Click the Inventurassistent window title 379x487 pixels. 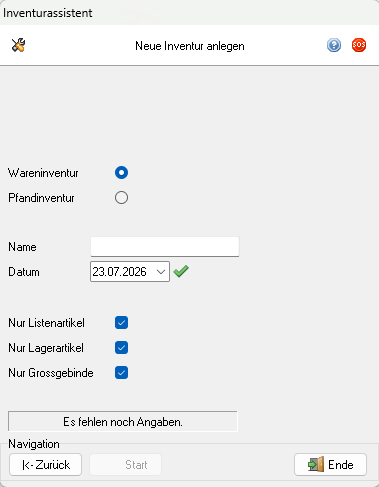(x=48, y=13)
